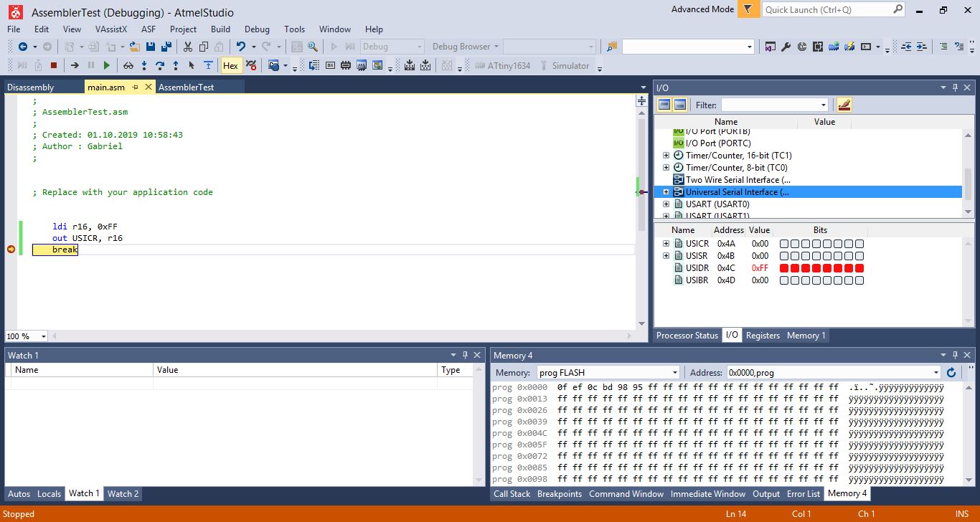Click the breakpoint marker beside break line
The image size is (980, 522).
(11, 249)
